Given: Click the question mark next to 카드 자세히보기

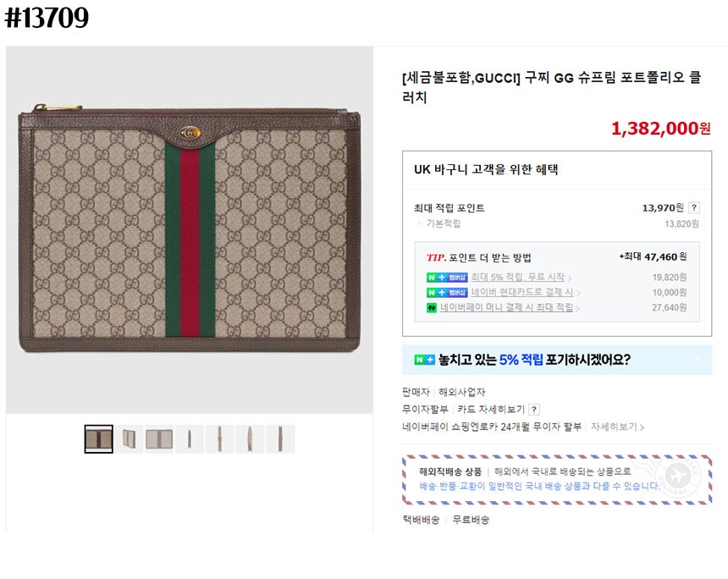Looking at the screenshot, I should pyautogui.click(x=534, y=410).
